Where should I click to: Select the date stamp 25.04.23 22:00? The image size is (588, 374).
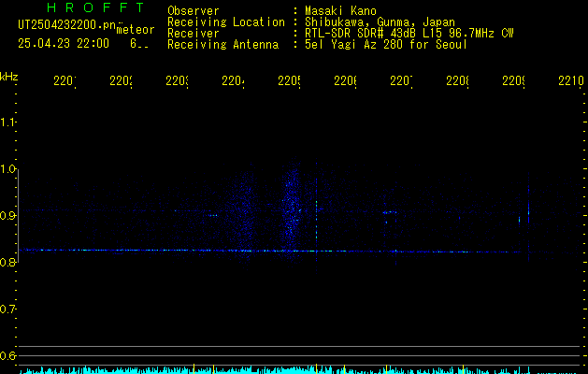click(64, 44)
